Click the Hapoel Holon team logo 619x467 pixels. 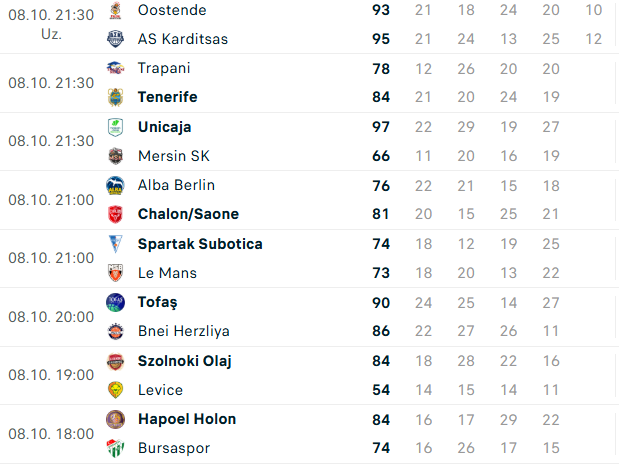(116, 419)
